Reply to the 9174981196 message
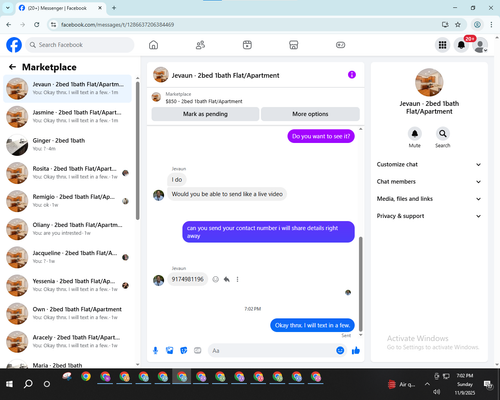 227,279
